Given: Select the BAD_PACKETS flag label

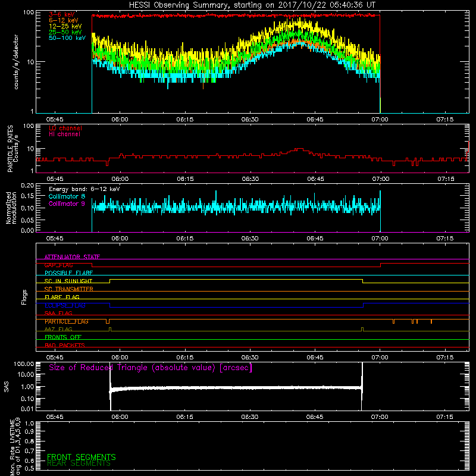Looking at the screenshot, I should point(65,345).
